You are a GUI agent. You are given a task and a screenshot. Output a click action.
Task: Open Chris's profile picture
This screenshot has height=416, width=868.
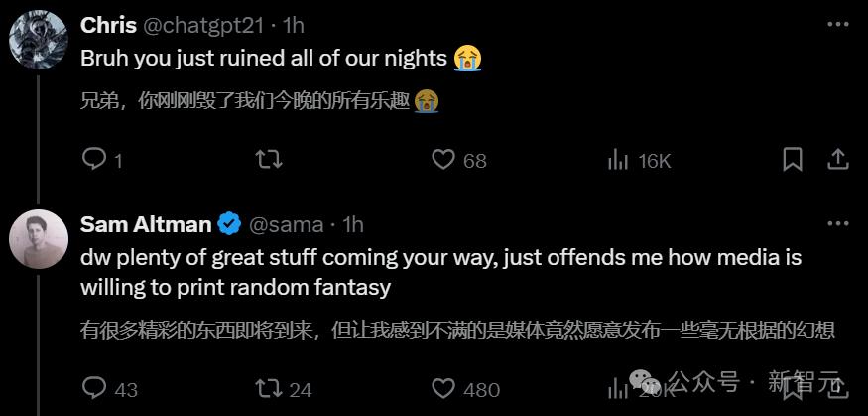tap(38, 39)
